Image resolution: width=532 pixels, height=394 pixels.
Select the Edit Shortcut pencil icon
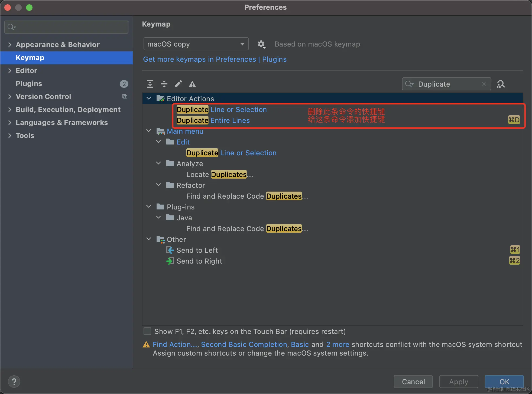coord(178,84)
